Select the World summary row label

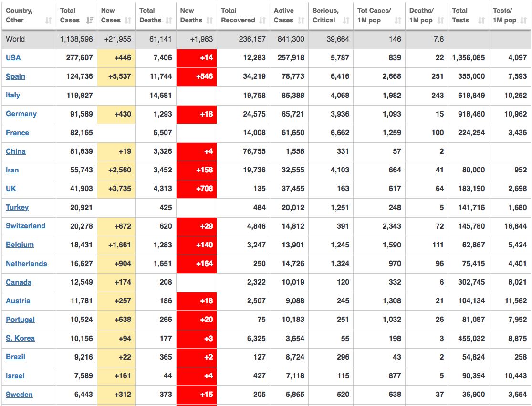pos(15,39)
